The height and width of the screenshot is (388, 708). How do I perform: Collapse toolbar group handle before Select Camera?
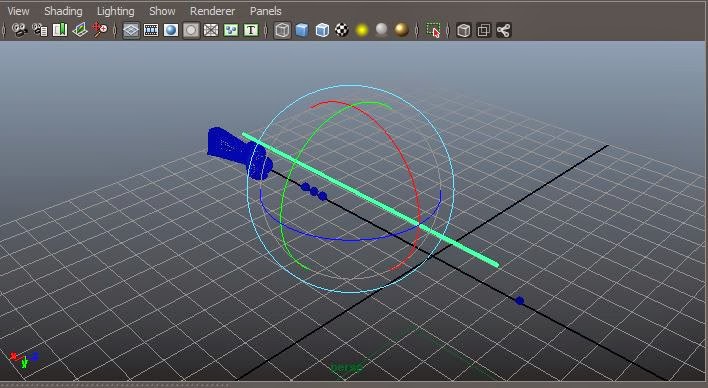pyautogui.click(x=4, y=30)
